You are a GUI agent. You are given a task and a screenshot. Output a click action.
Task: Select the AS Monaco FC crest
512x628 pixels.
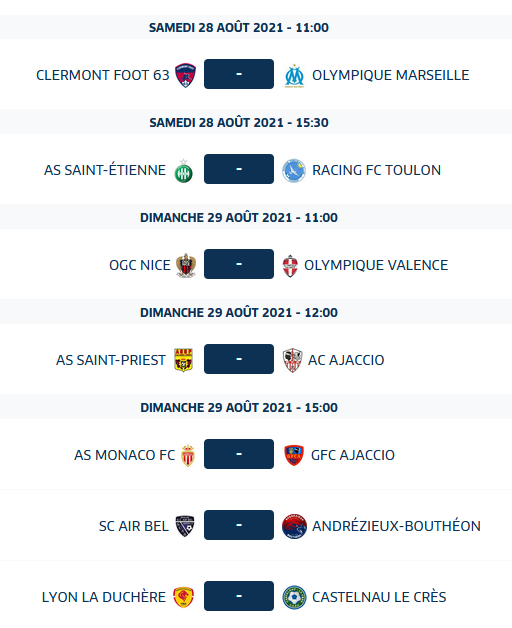point(188,455)
